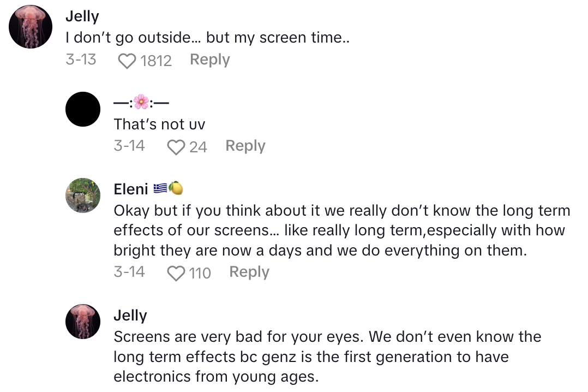588x392 pixels.
Task: Click the 3-13 date on Jelly's comment
Action: (x=81, y=60)
